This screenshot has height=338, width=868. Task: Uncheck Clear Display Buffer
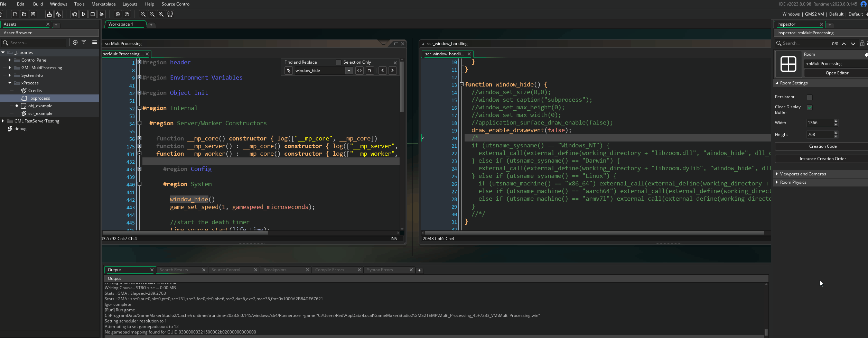[x=810, y=107]
